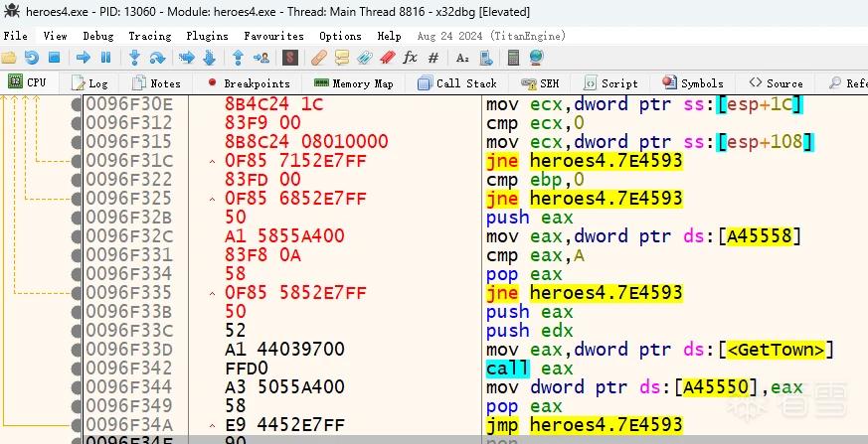Pause execution with the pause icon

(x=105, y=58)
